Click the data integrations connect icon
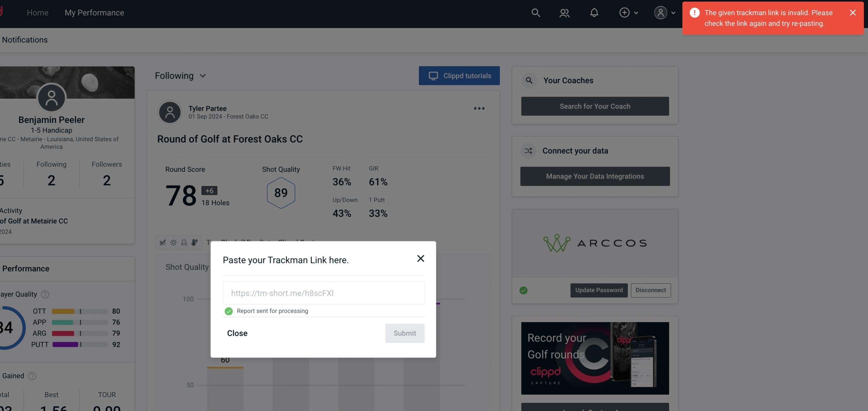Viewport: 868px width, 411px height. (x=529, y=151)
